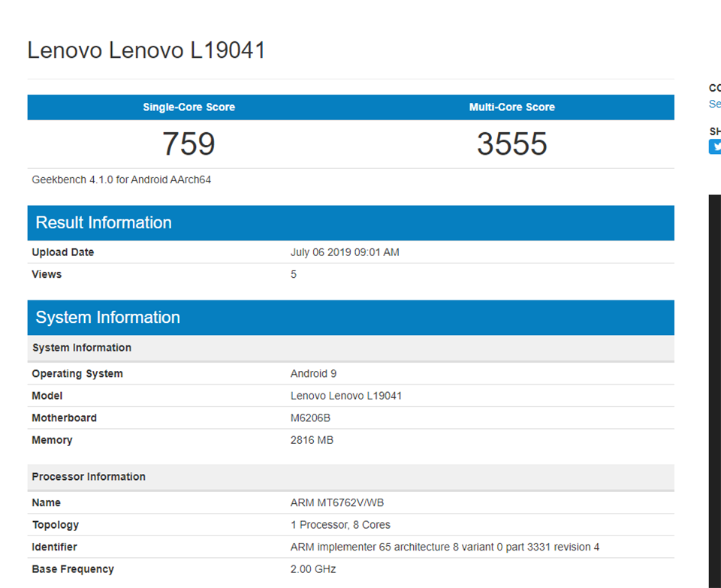Select the 'Multi-Core Score' header
The image size is (721, 588).
(x=511, y=107)
